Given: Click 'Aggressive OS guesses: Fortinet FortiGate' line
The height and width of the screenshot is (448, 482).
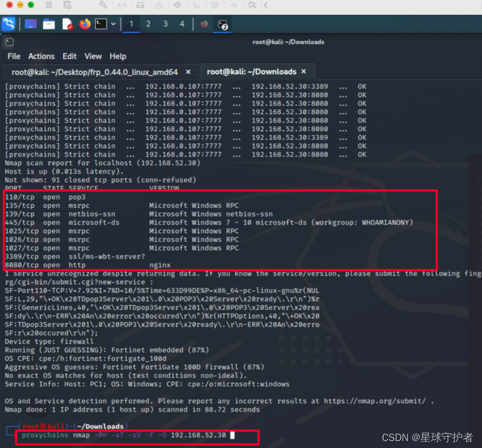Looking at the screenshot, I should pyautogui.click(x=135, y=367).
